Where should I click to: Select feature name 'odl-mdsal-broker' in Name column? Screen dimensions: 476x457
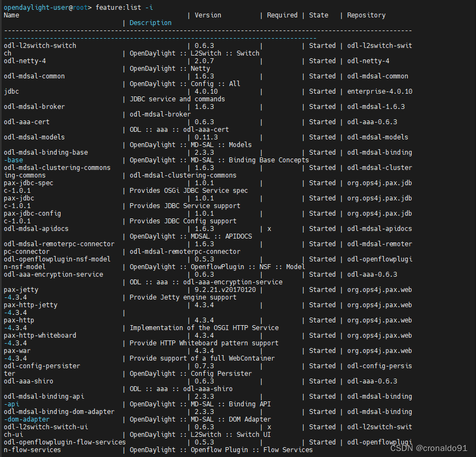34,107
